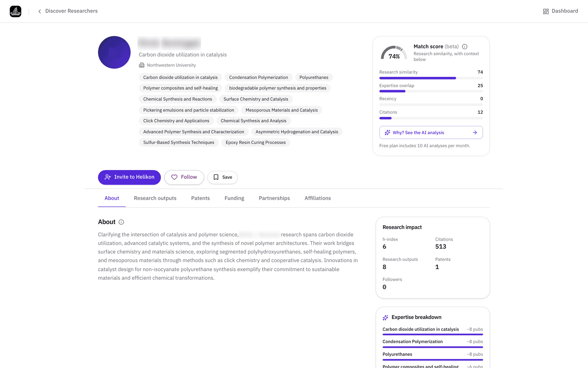Viewport: 588px width, 368px height.
Task: Click the Surface Chemistry and Catalysis tag
Action: (256, 99)
